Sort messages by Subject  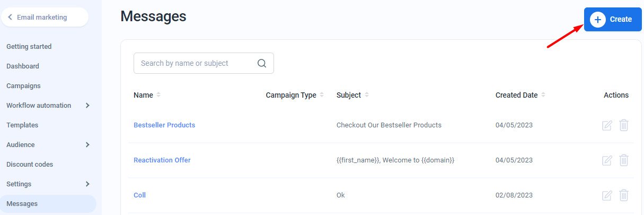coord(367,95)
